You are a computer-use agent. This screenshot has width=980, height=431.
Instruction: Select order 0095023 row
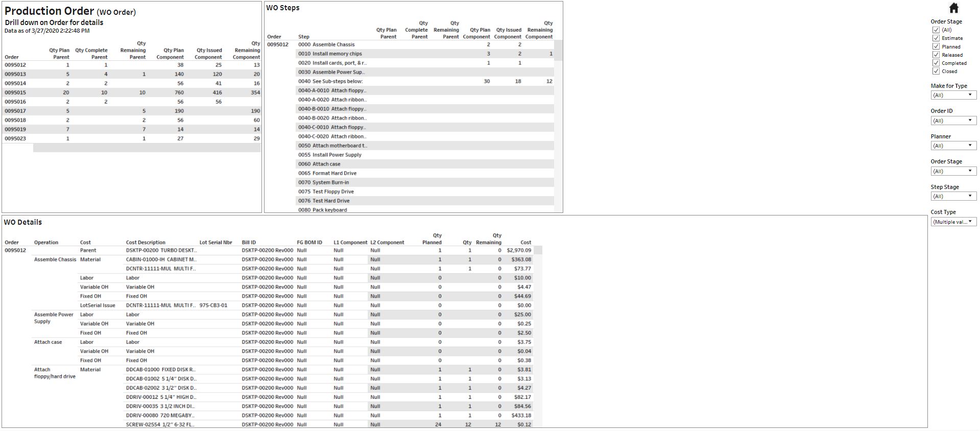15,138
